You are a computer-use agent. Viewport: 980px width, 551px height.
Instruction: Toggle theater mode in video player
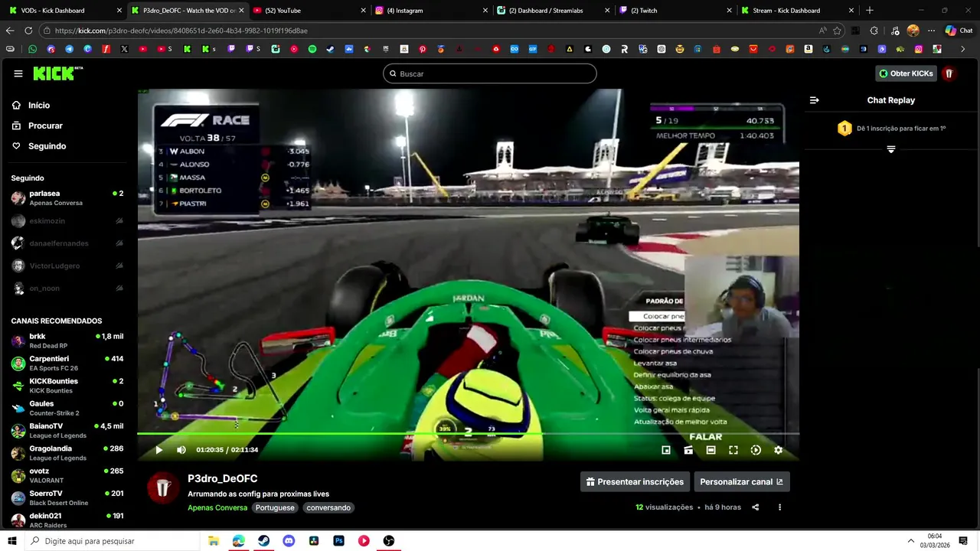click(710, 450)
